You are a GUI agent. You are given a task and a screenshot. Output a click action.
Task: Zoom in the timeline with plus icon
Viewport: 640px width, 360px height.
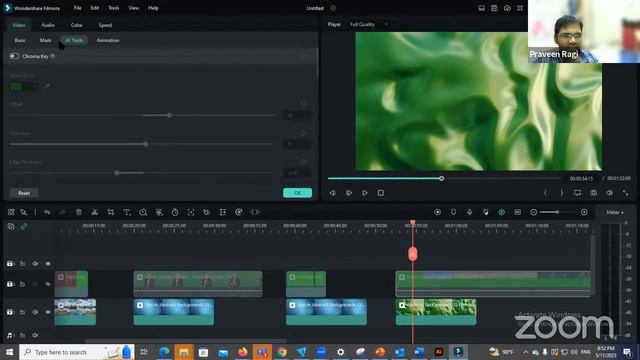tap(584, 212)
